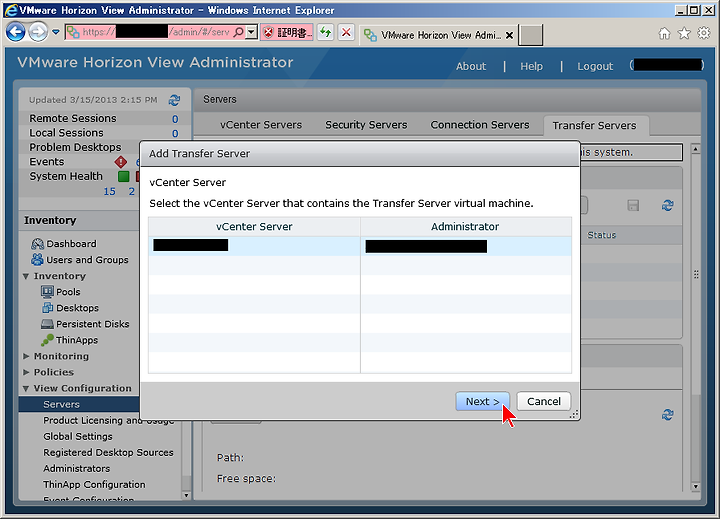Click the System Health count 15
Viewport: 720px width, 519px height.
click(109, 192)
